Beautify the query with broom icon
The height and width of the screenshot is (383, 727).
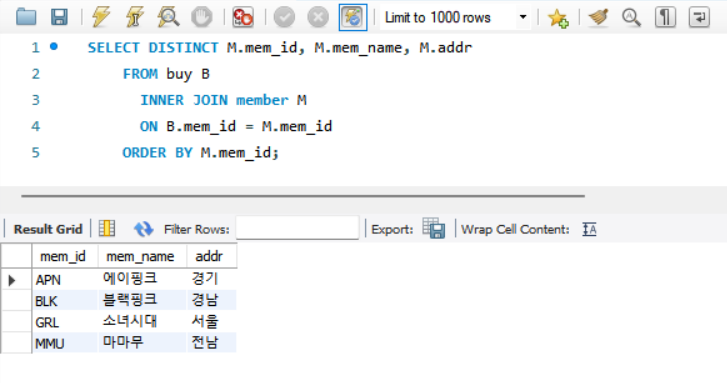[x=599, y=18]
